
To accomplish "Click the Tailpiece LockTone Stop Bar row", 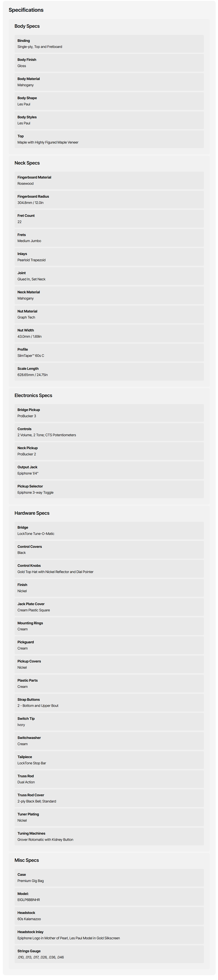I will pos(109,760).
